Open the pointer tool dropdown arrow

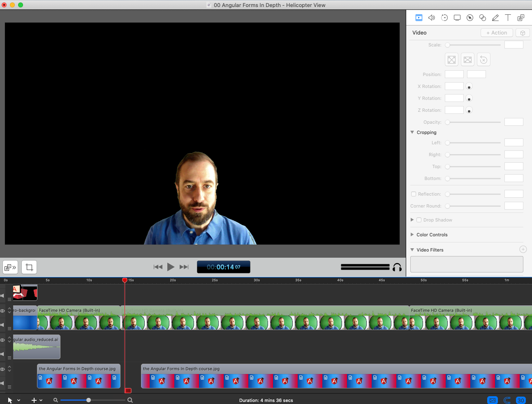click(x=19, y=400)
